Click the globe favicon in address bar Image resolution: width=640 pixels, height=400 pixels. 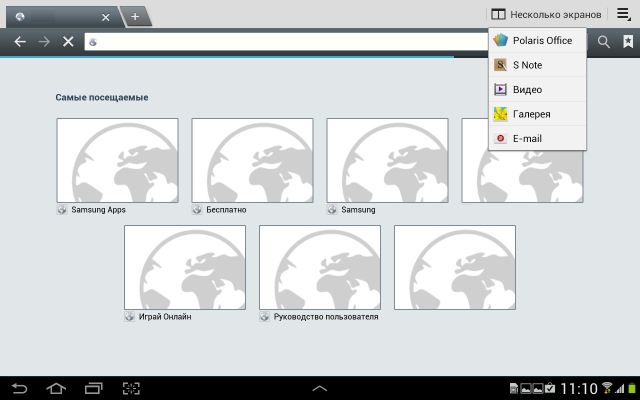click(x=93, y=42)
